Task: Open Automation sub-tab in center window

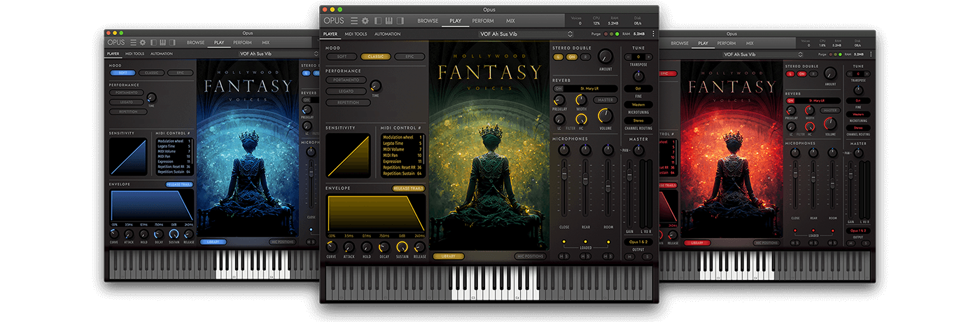Action: (x=387, y=34)
